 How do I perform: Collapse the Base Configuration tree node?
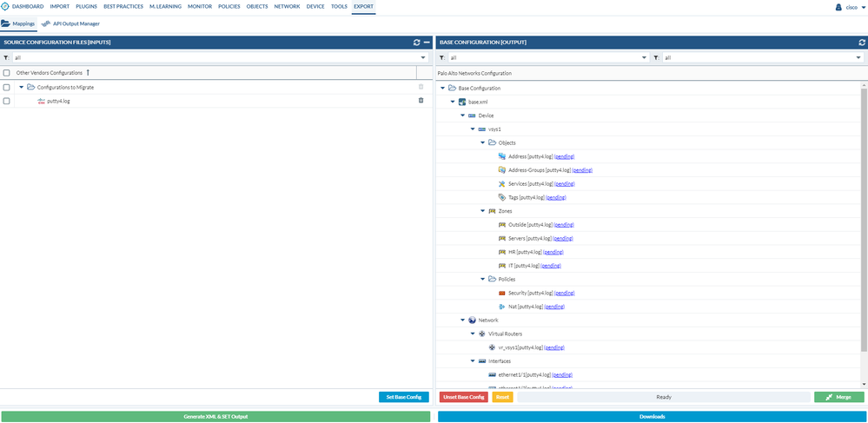443,88
